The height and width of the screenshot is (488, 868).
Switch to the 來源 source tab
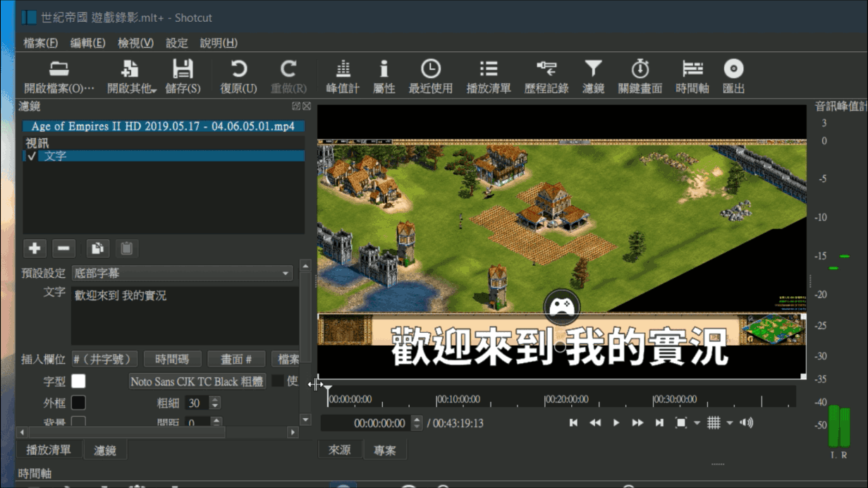(340, 450)
